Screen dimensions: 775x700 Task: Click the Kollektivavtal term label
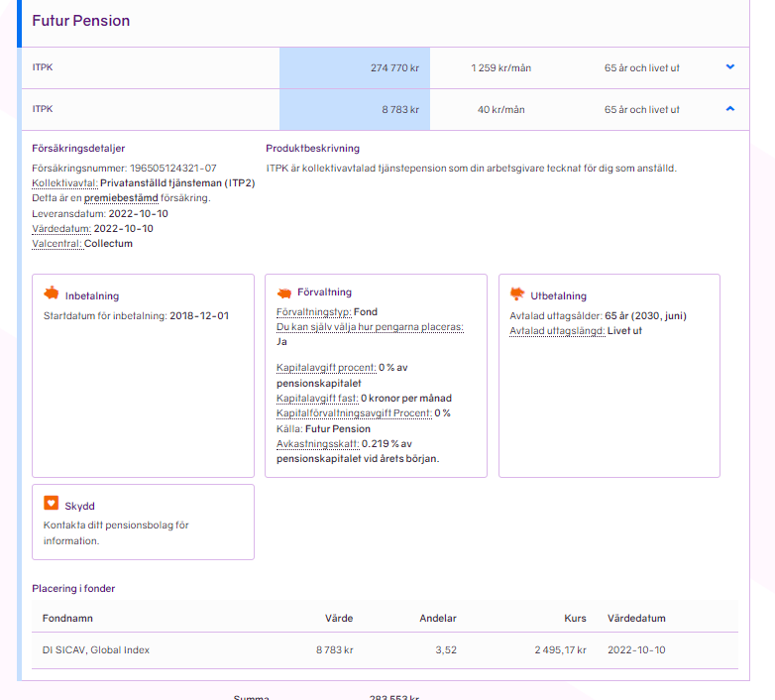click(x=64, y=183)
